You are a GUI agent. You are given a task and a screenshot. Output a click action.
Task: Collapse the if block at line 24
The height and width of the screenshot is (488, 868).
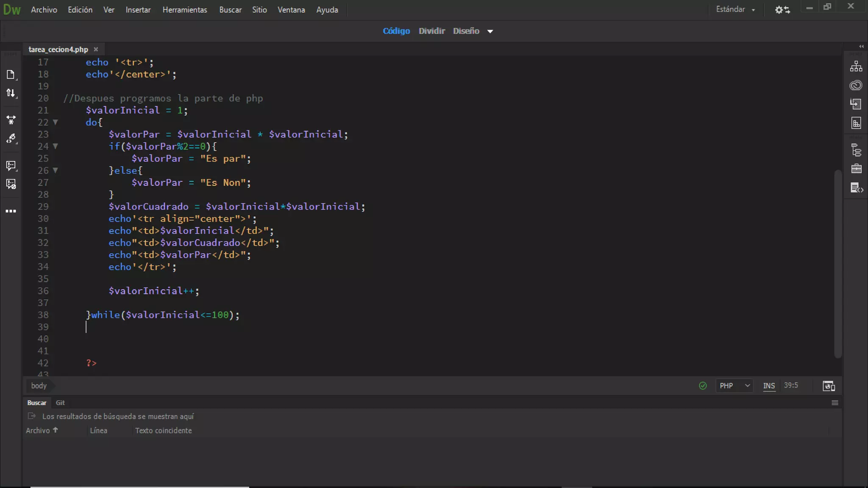click(x=55, y=147)
